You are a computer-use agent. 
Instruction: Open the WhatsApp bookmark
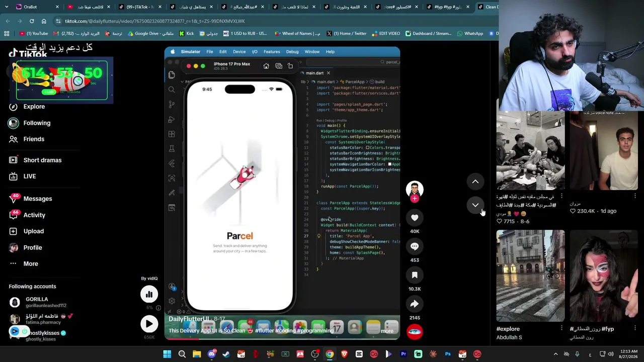click(x=470, y=34)
